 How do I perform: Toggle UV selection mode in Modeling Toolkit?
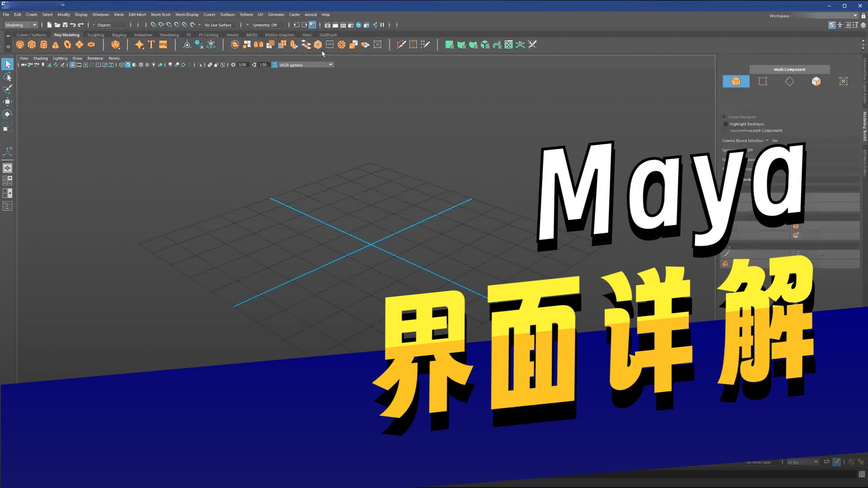point(843,81)
